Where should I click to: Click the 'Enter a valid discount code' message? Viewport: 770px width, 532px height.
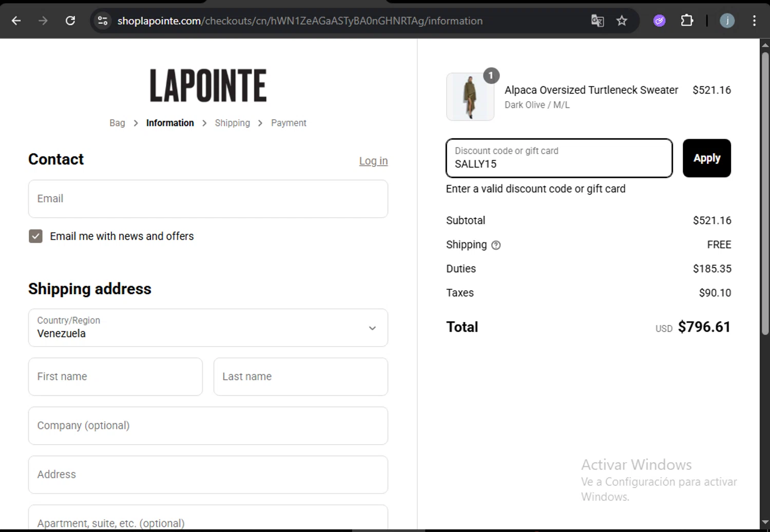point(535,189)
